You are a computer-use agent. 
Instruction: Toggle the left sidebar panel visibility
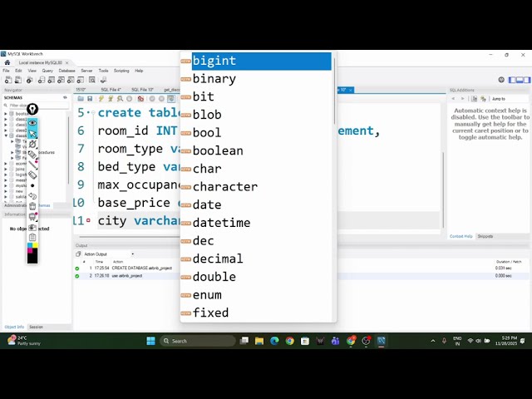point(512,80)
